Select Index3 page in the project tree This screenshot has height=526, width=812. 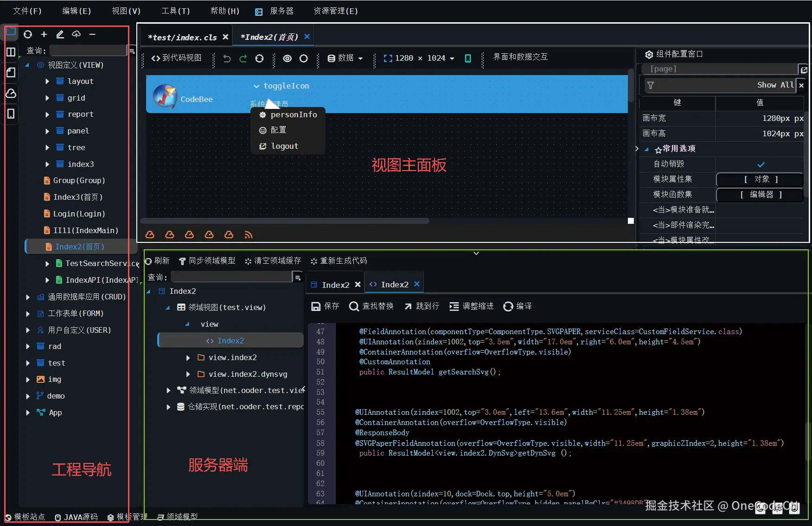coord(73,197)
